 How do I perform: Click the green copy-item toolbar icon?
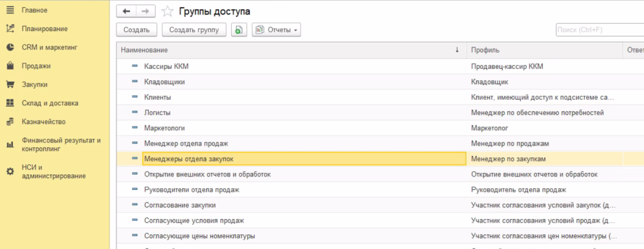pos(239,30)
